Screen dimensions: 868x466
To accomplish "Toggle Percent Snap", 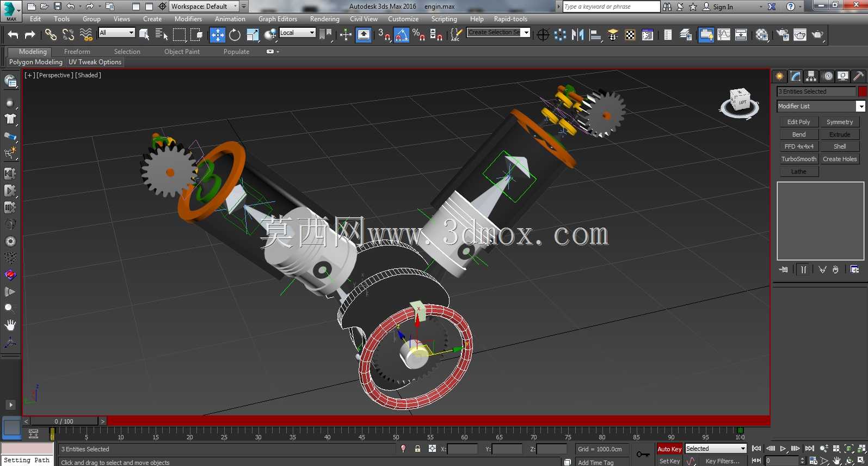I will pos(418,35).
